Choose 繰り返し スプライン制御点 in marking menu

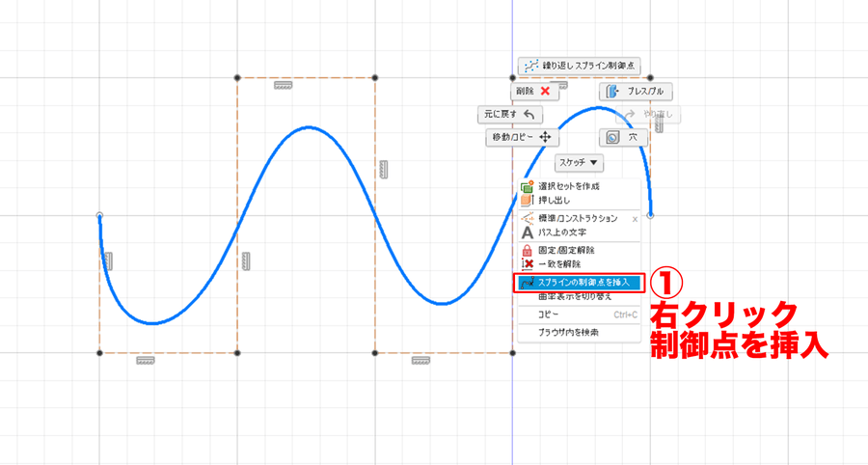(579, 66)
